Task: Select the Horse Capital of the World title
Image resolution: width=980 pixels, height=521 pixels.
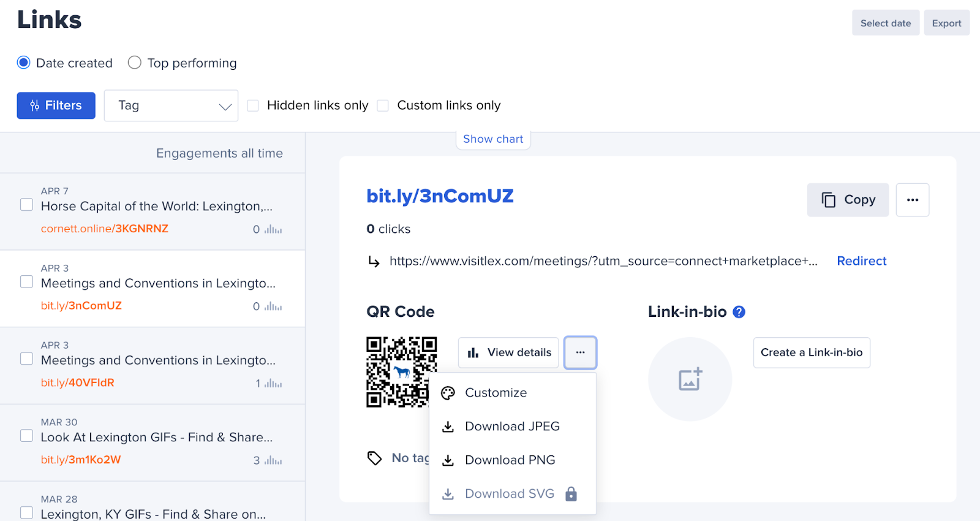Action: (157, 207)
